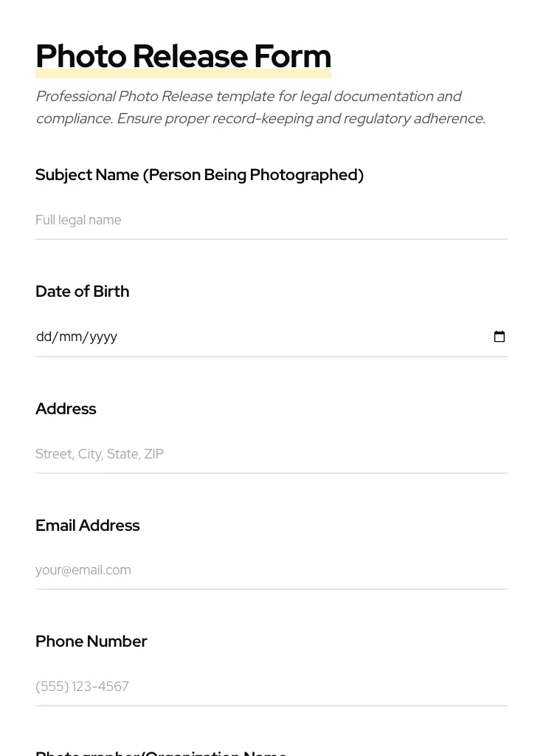
Task: Click the 'Subject Name' label words
Action: (87, 175)
